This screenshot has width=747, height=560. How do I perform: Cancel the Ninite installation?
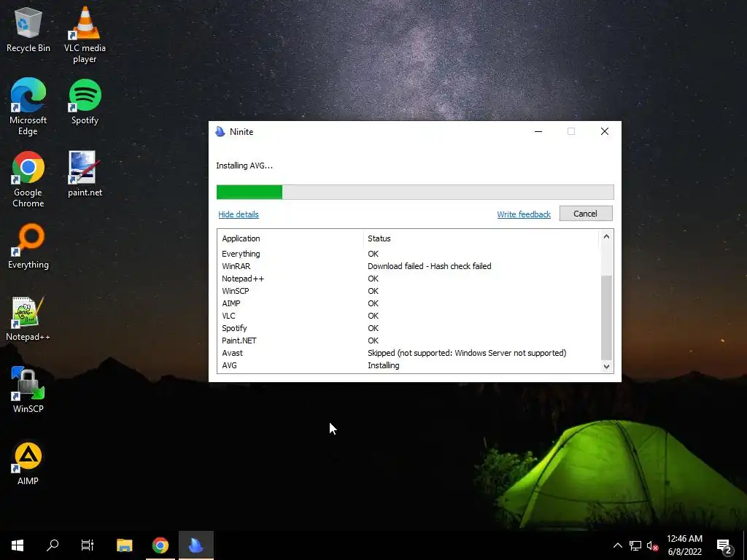coord(586,214)
